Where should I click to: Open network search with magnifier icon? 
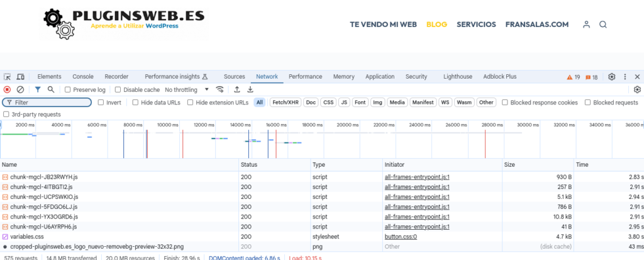click(x=50, y=89)
